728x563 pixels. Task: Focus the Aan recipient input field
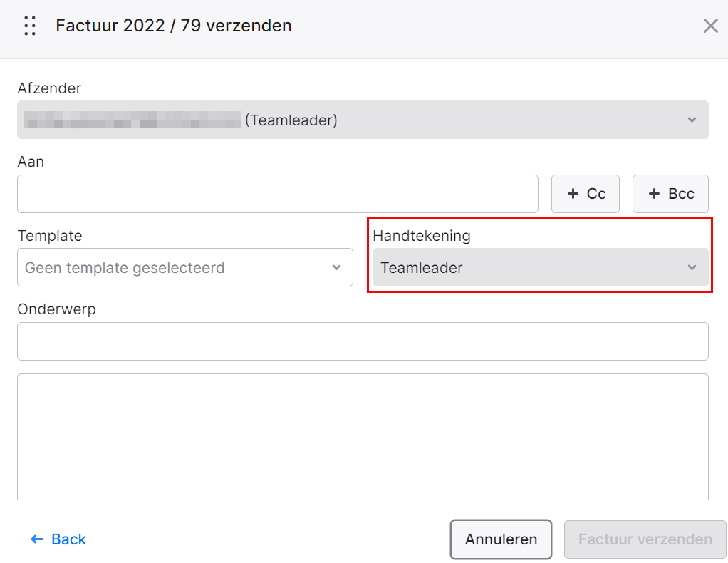278,194
